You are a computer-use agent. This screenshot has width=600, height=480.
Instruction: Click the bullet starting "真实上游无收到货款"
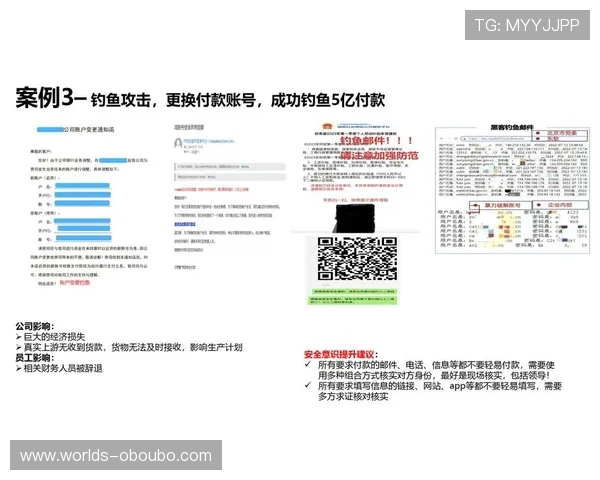click(133, 347)
